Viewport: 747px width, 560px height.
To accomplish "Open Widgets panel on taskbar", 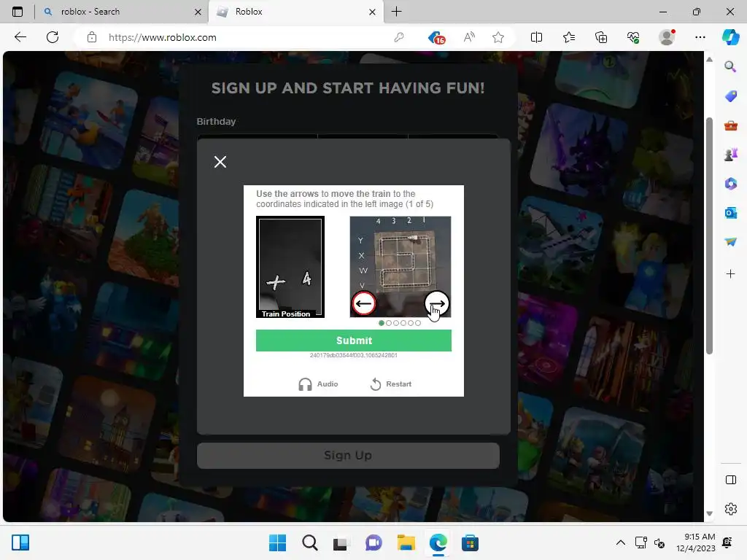I will (x=20, y=542).
